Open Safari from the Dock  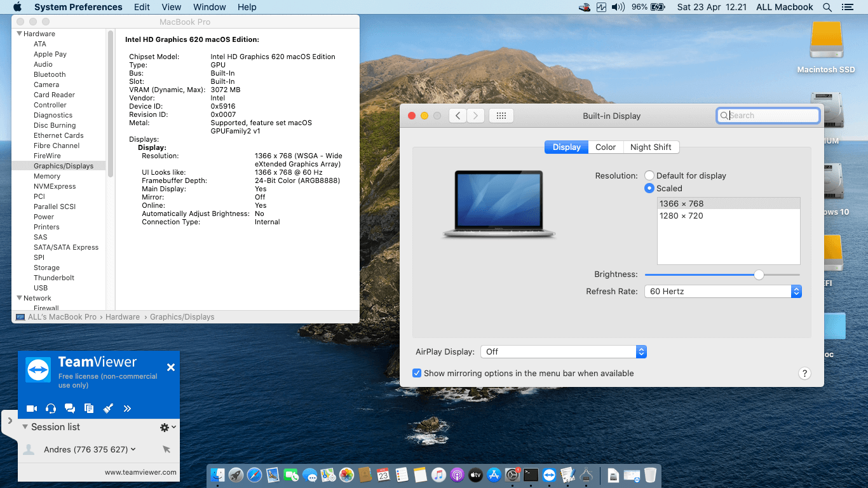[255, 475]
